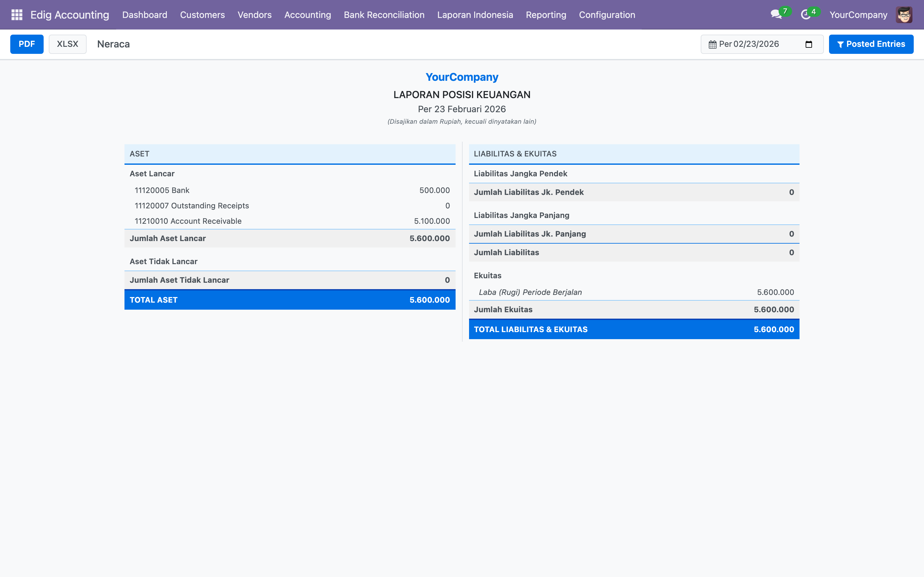924x577 pixels.
Task: Open the apps grid menu icon
Action: tap(17, 14)
